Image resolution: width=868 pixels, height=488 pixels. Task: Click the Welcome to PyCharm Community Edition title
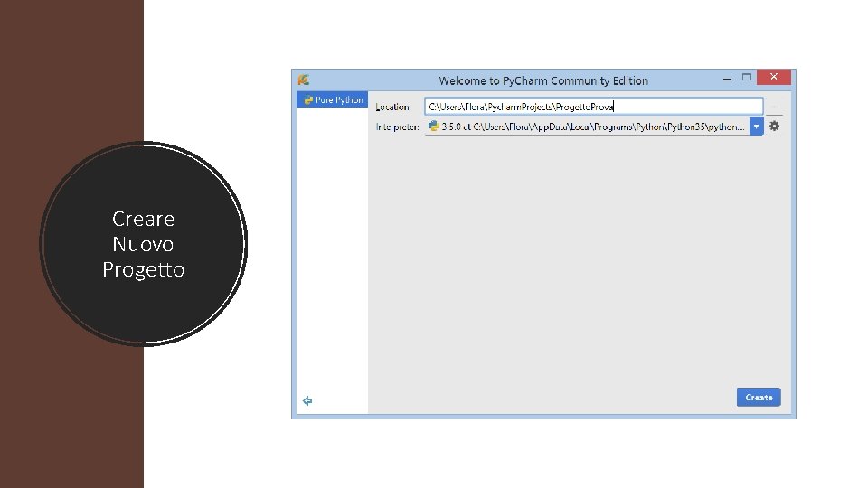tap(543, 80)
